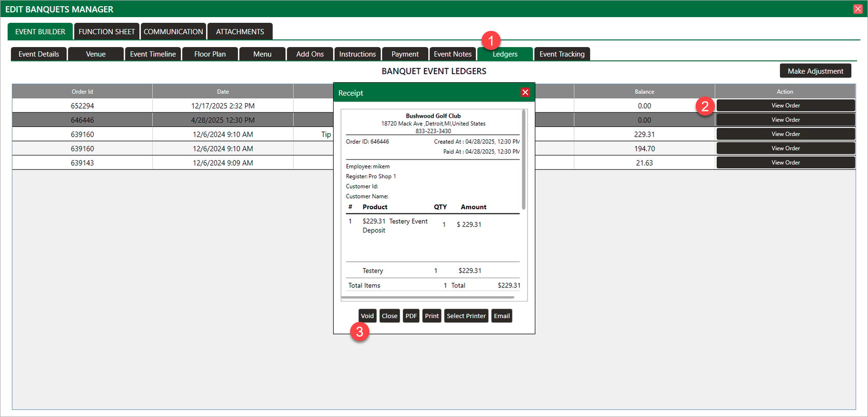
Task: View Order for order 652294
Action: coord(786,105)
